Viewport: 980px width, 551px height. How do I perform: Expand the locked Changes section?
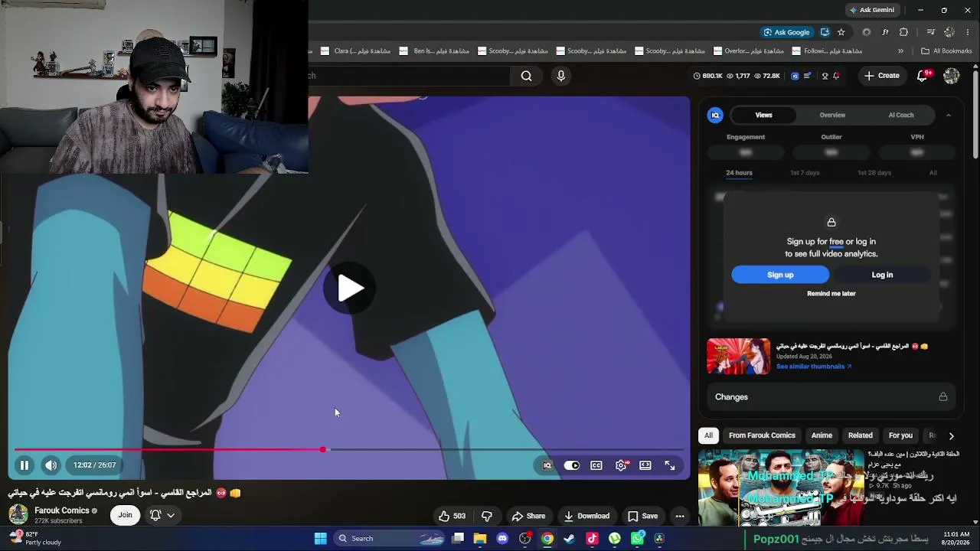click(x=831, y=397)
